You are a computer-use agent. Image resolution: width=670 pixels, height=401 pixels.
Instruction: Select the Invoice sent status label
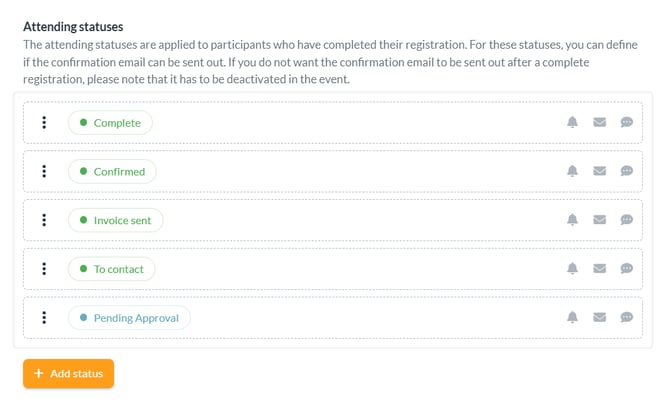click(115, 220)
